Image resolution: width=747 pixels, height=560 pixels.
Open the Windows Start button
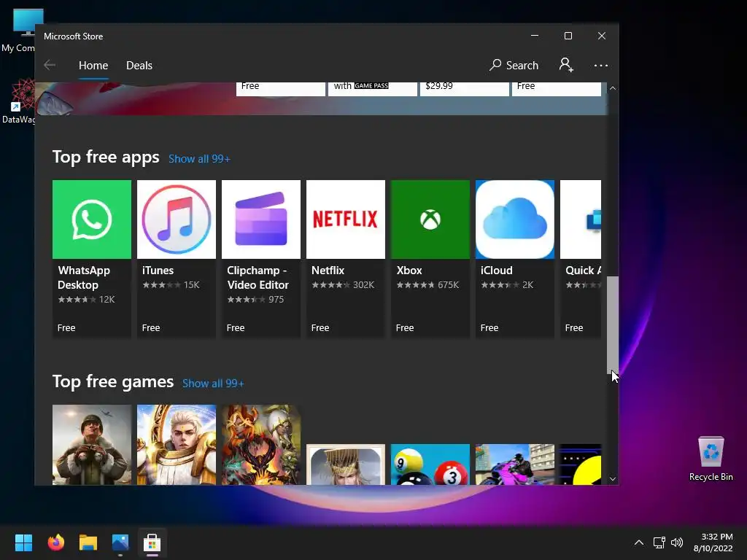point(23,542)
